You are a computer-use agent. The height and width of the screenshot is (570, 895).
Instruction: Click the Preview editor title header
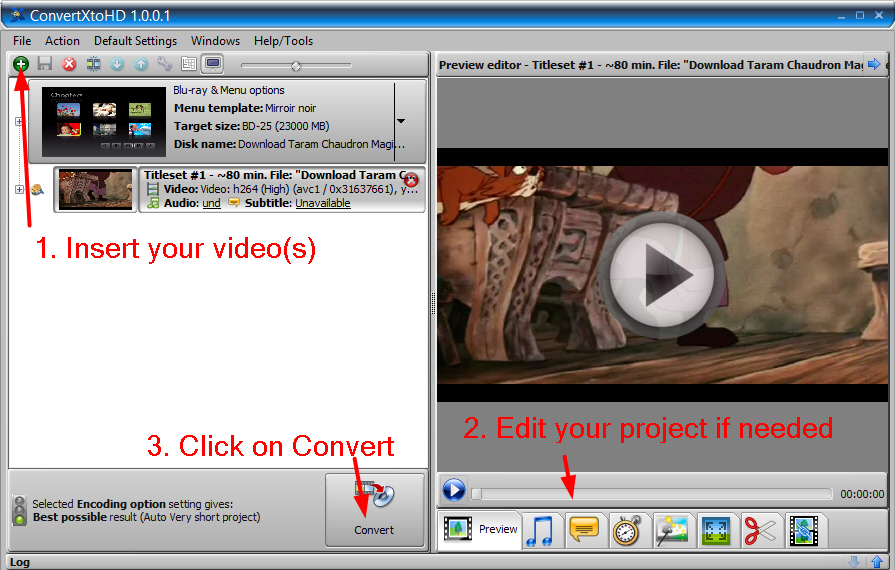click(651, 65)
